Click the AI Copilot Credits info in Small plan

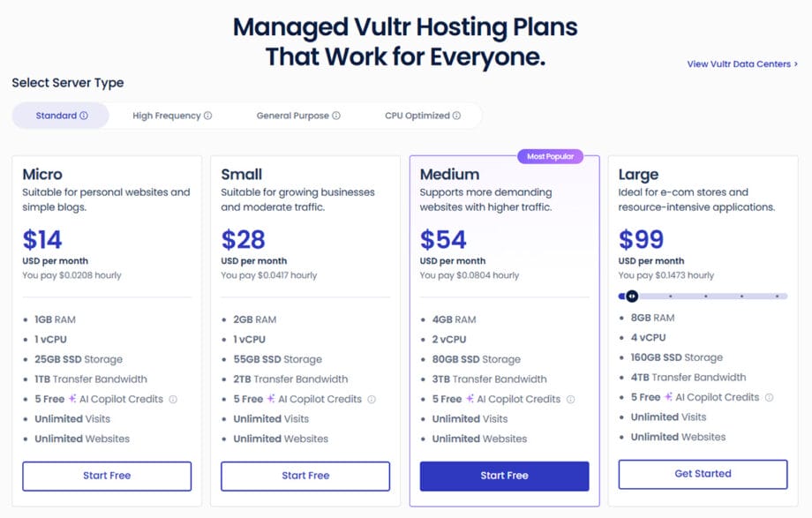coord(370,398)
